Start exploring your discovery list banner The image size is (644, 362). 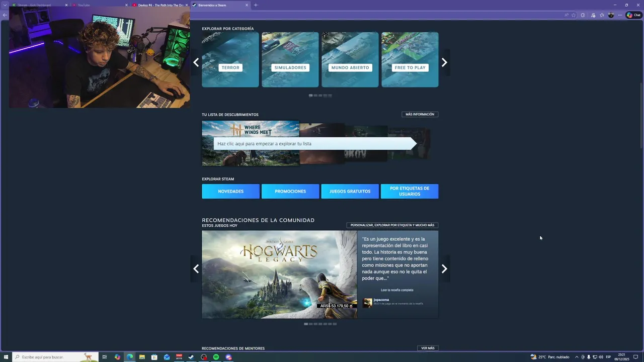point(315,144)
